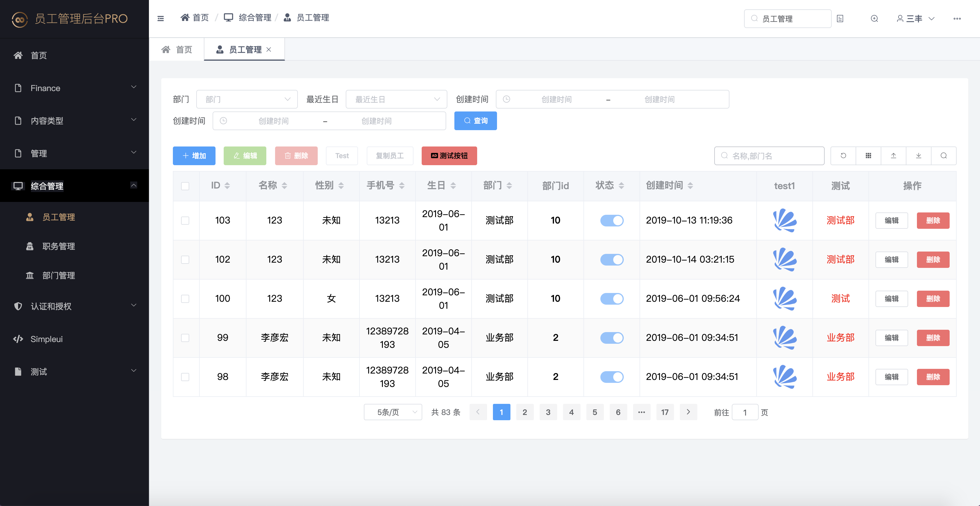Open 职务管理 in the sidebar

pos(59,246)
